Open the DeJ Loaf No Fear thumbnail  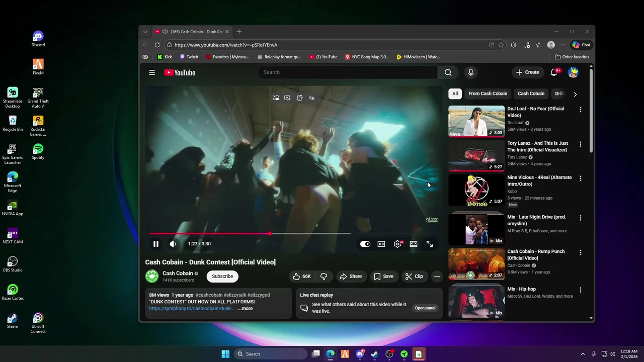(x=476, y=121)
